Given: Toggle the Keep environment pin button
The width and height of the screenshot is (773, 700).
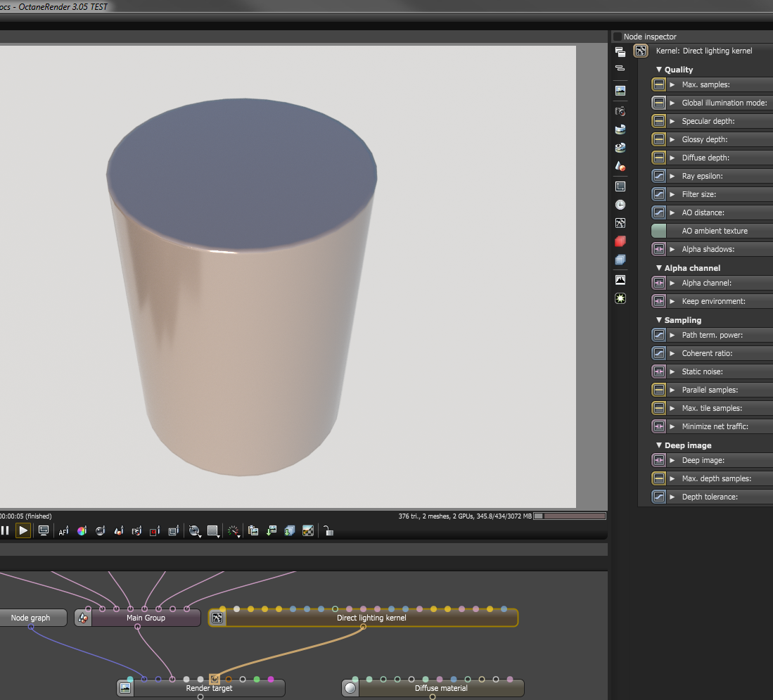Looking at the screenshot, I should point(658,301).
